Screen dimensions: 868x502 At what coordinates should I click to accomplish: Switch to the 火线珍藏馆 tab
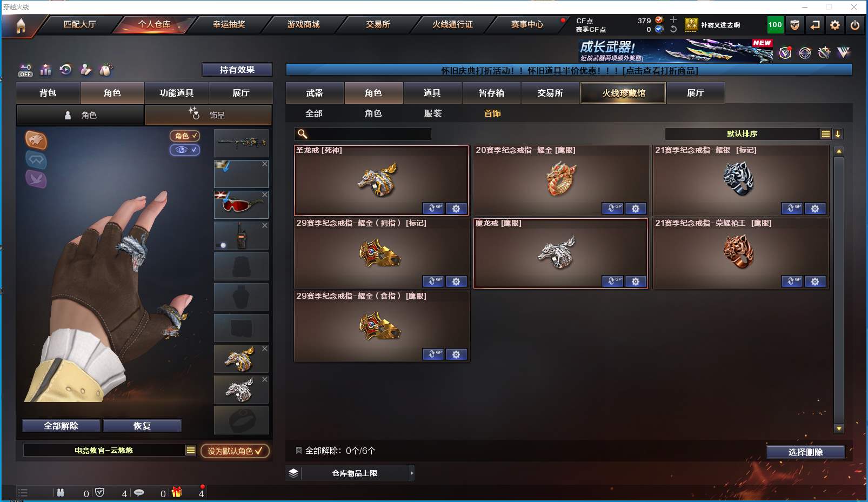tap(624, 93)
